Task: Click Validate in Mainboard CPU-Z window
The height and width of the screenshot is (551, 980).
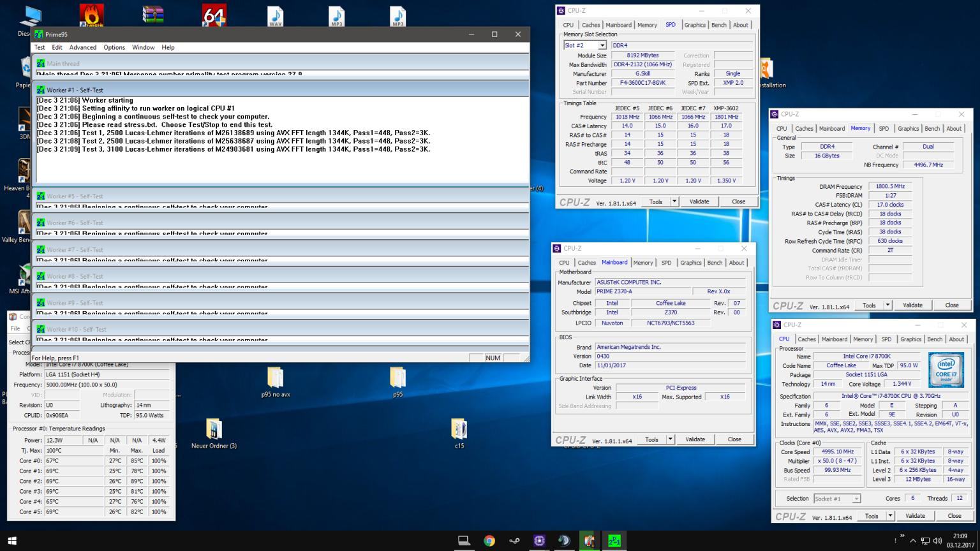Action: [695, 439]
